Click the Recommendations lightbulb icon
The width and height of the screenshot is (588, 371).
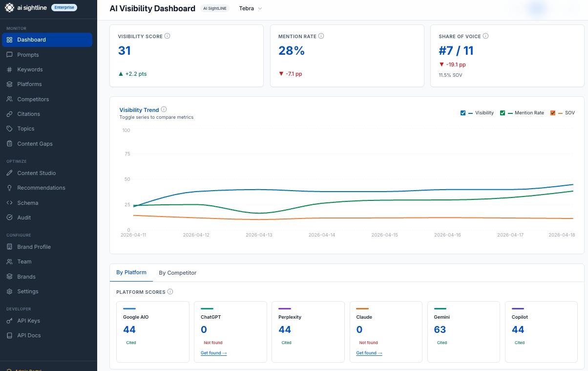click(9, 188)
